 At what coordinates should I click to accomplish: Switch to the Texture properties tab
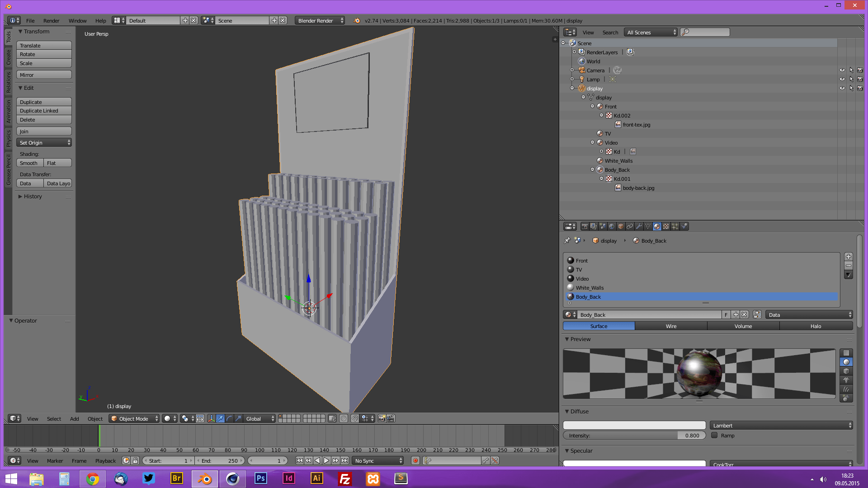pos(666,226)
